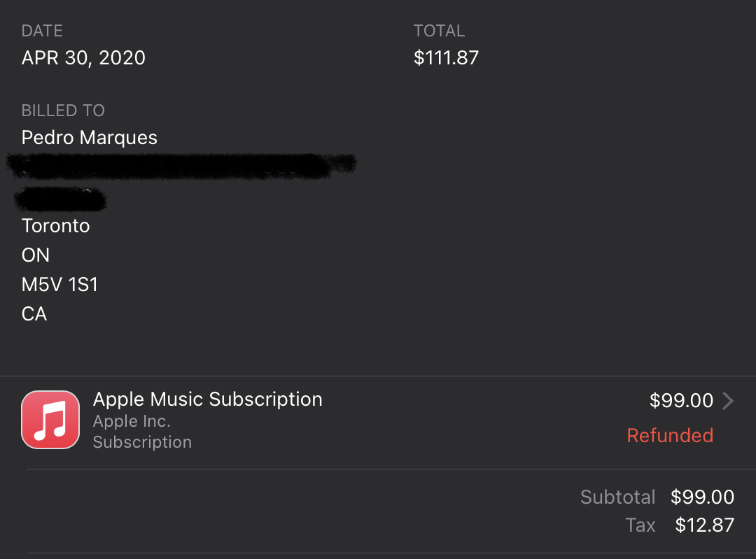Click the red Refunded status label
The height and width of the screenshot is (559, 756).
point(669,435)
